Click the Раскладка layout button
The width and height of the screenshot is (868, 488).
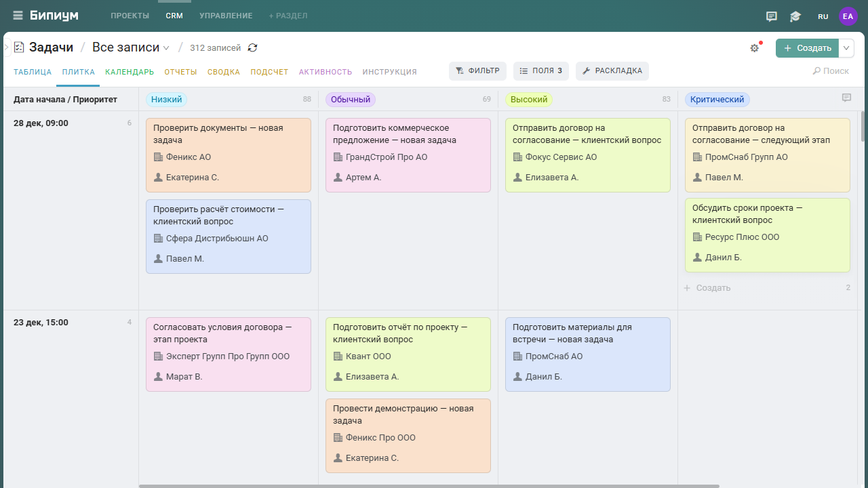pyautogui.click(x=612, y=71)
